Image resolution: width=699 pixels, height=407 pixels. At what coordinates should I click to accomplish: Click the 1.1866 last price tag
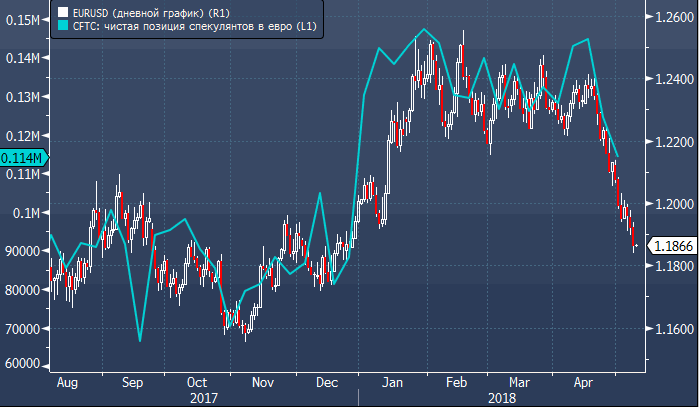pyautogui.click(x=669, y=245)
